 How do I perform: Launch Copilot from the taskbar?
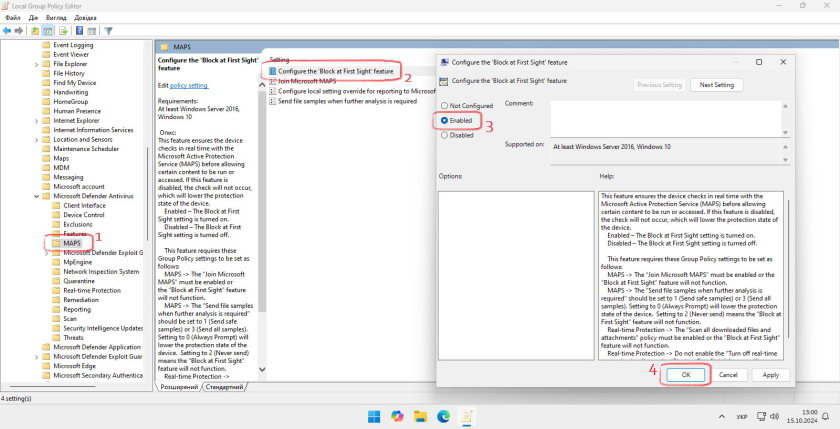click(x=397, y=416)
